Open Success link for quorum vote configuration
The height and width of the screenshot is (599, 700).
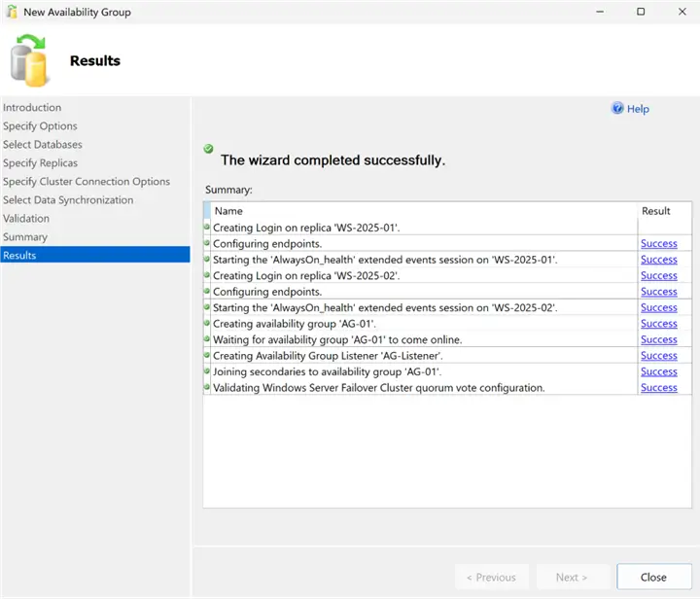coord(659,387)
